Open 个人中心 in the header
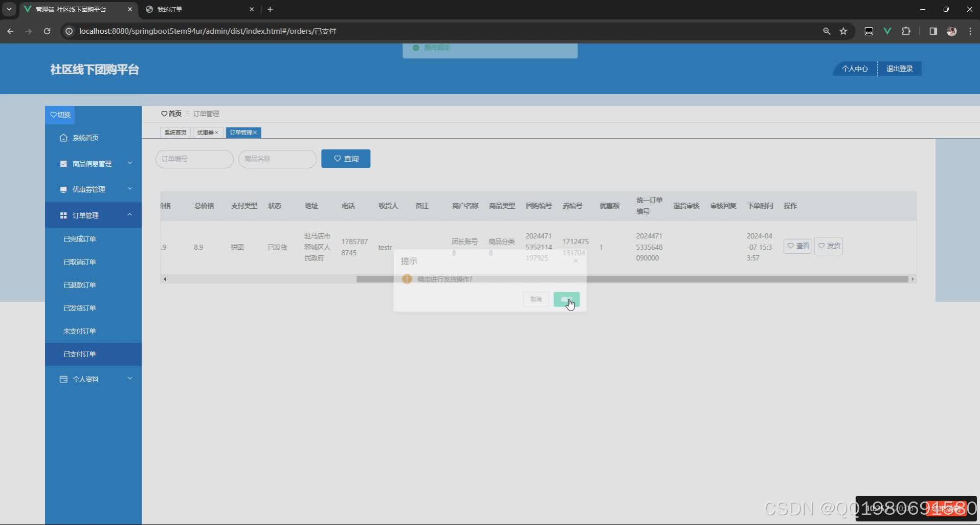This screenshot has height=525, width=980. 855,69
